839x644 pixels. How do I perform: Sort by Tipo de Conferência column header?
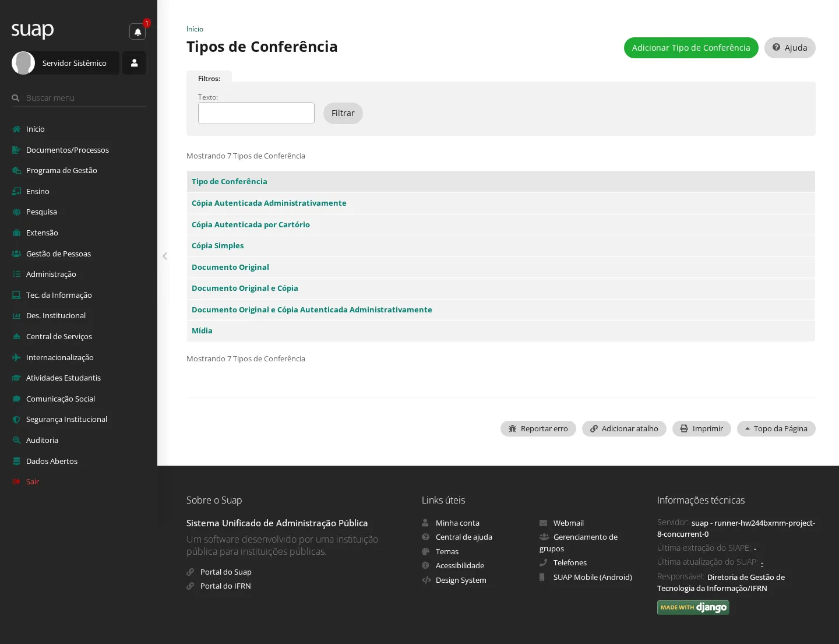coord(230,182)
